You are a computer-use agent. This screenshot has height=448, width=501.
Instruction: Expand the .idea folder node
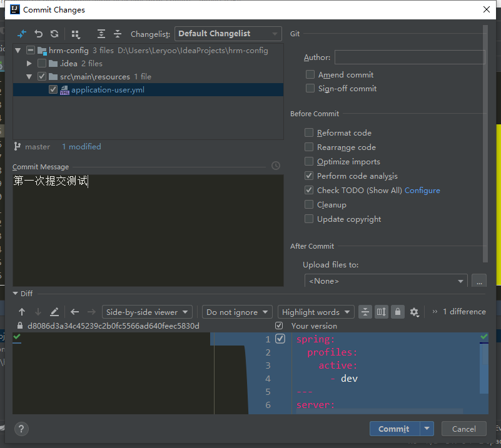click(29, 63)
